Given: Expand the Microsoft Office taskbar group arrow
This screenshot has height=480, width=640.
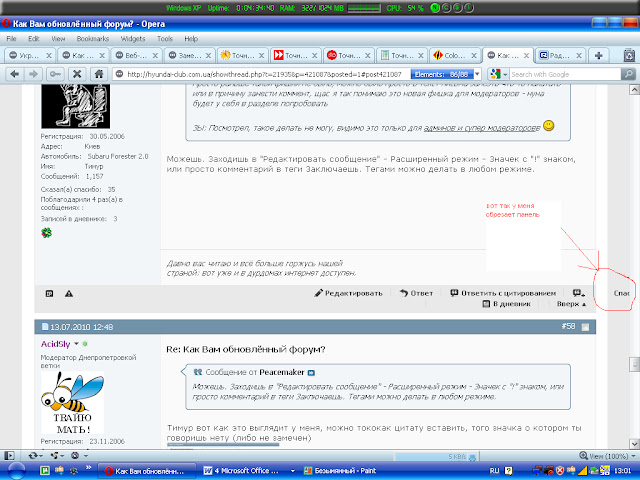Looking at the screenshot, I should click(x=292, y=471).
